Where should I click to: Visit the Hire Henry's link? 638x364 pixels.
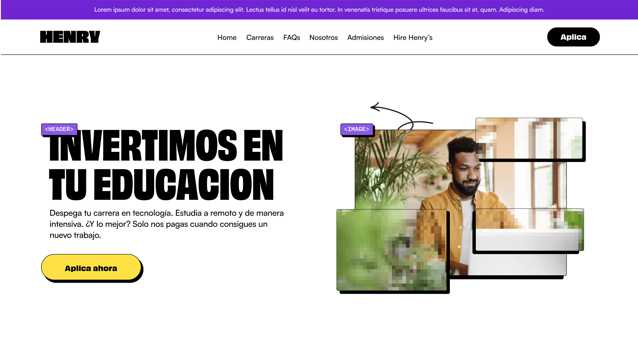[413, 37]
